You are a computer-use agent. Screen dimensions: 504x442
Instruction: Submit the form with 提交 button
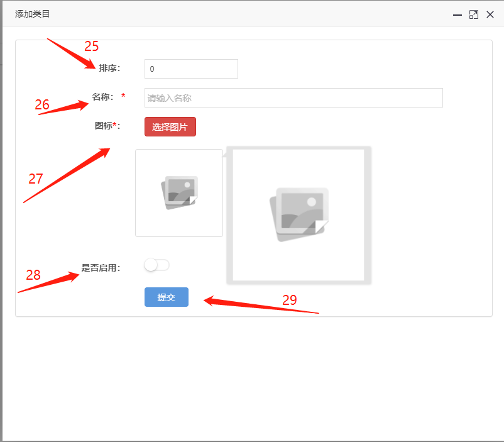point(167,297)
